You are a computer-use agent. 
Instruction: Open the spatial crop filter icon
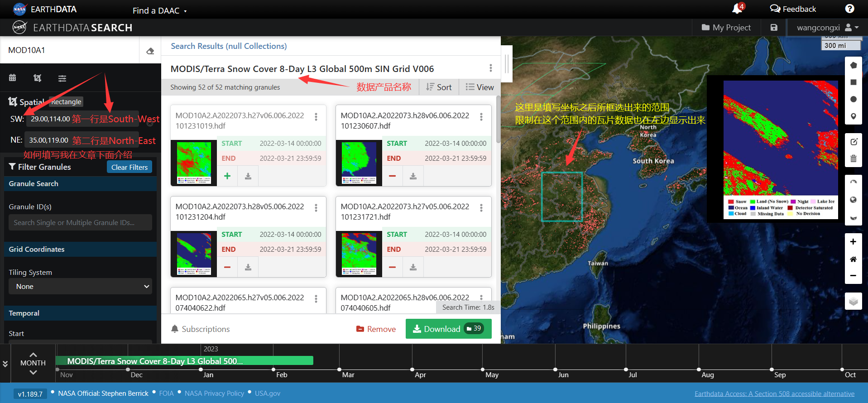[38, 78]
